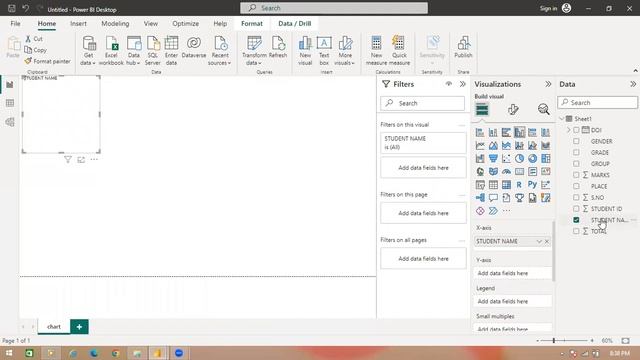This screenshot has height=360, width=640.
Task: Uncheck the STUDENT NAME field checkbox
Action: (576, 220)
